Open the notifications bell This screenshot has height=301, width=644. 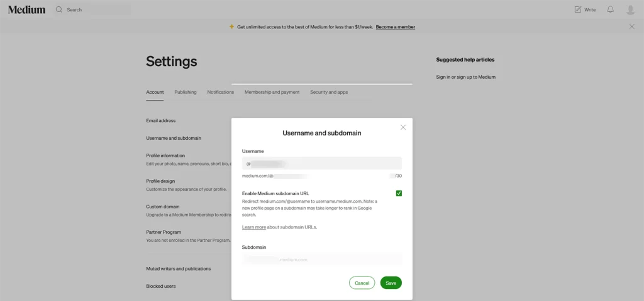pos(610,9)
